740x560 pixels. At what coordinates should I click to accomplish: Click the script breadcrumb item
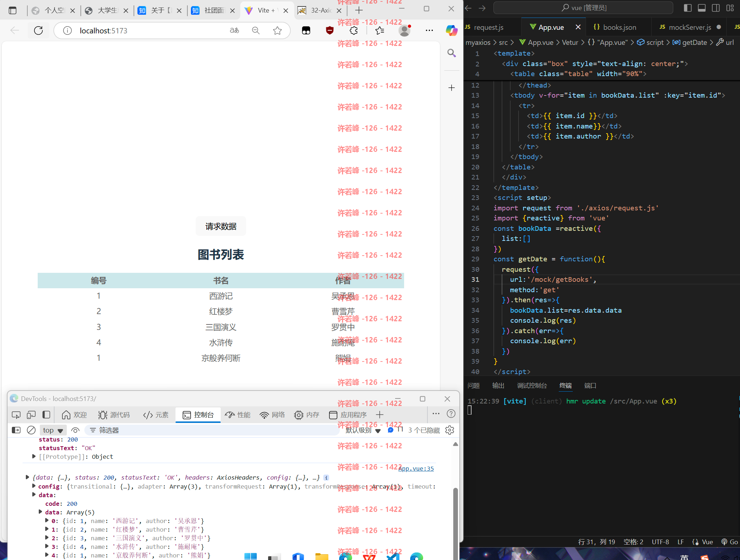point(650,42)
